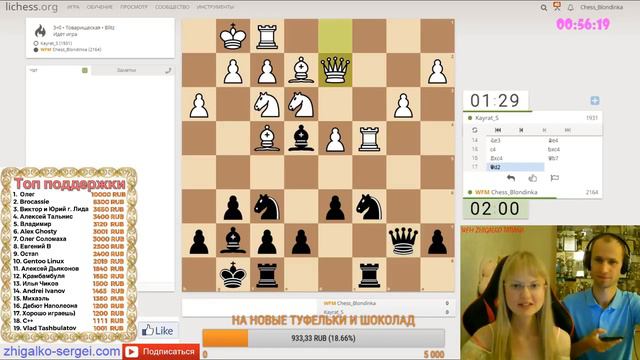Select move Ne3 on move 14
The width and height of the screenshot is (640, 360).
pos(515,140)
